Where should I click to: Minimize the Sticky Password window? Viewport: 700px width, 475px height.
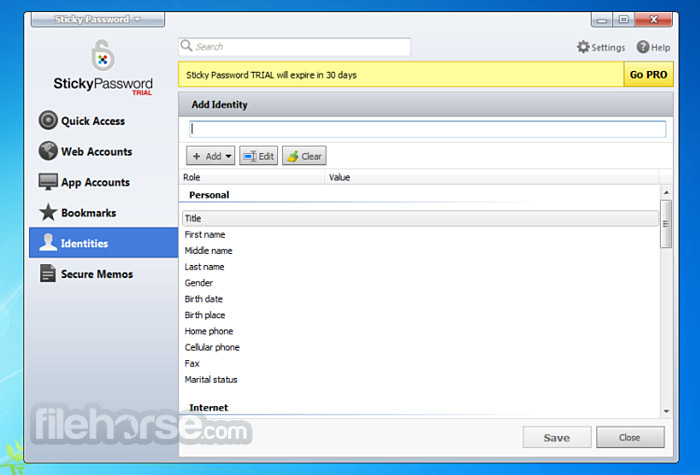tap(602, 20)
